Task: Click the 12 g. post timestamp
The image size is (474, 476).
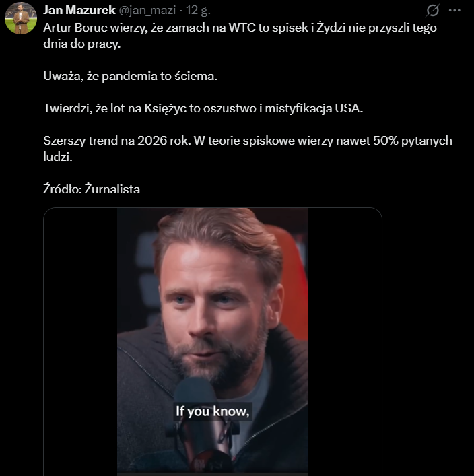Action: point(198,10)
